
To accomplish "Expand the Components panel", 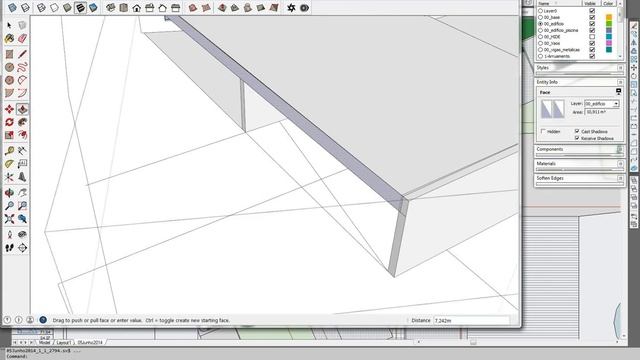I will 620,149.
